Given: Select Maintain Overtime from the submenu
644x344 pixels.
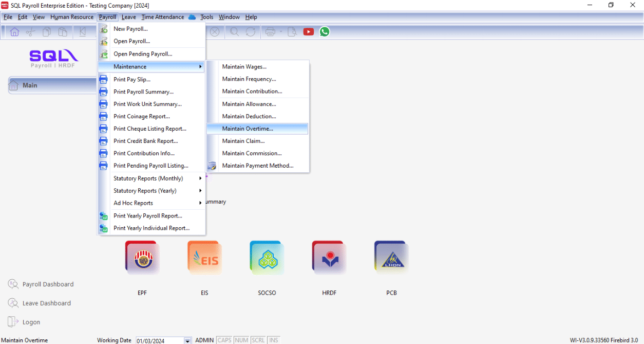Looking at the screenshot, I should 248,129.
